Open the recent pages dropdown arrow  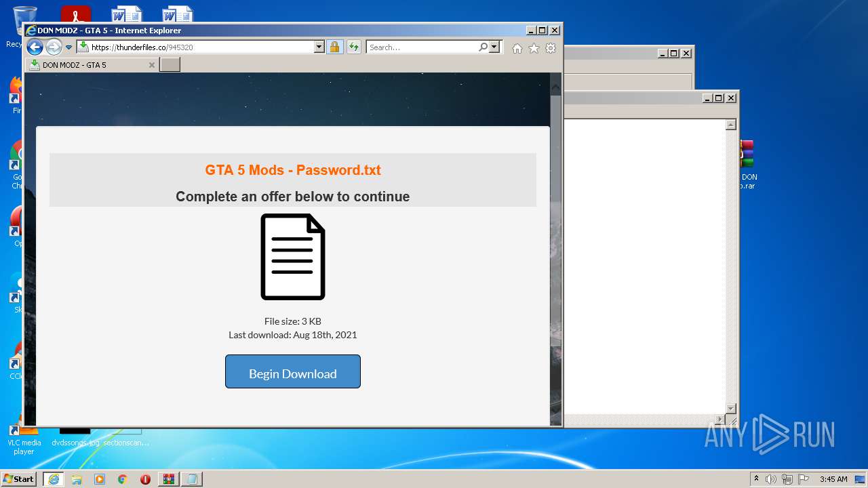pyautogui.click(x=68, y=47)
